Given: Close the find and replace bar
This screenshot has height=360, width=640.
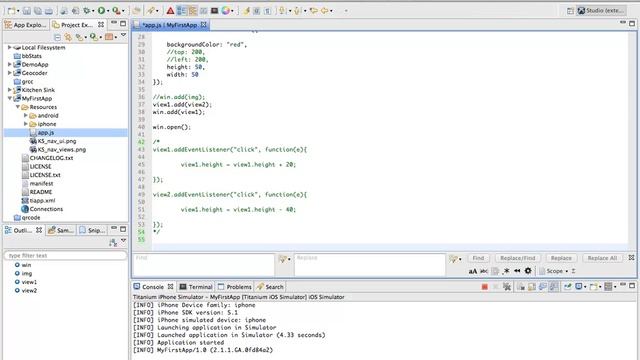Looking at the screenshot, I should tap(631, 258).
